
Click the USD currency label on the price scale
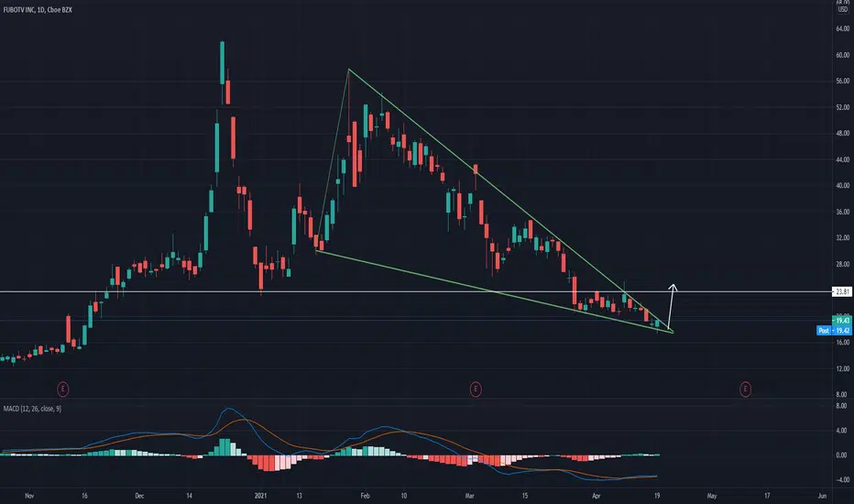coord(843,10)
